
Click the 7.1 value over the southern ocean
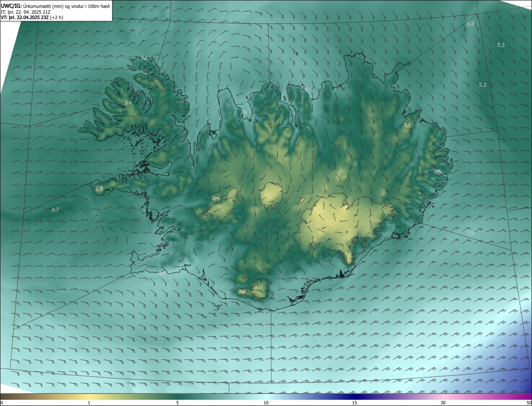click(x=160, y=340)
